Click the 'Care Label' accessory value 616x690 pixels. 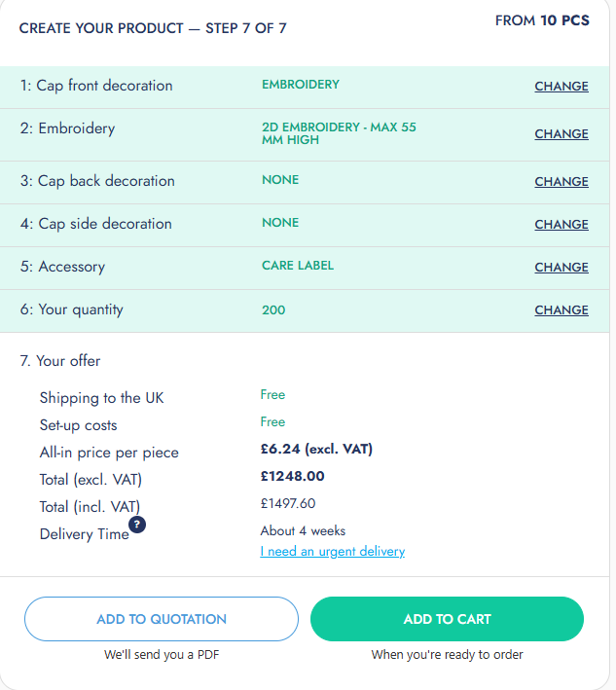coord(298,266)
